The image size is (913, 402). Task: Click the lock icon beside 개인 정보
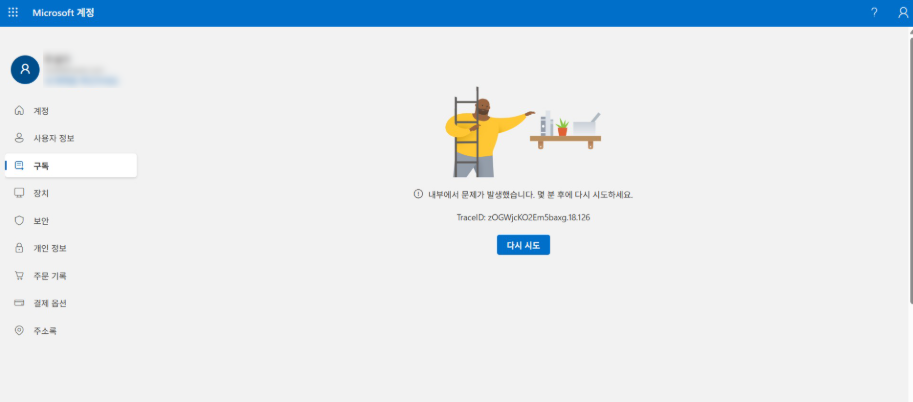[19, 248]
